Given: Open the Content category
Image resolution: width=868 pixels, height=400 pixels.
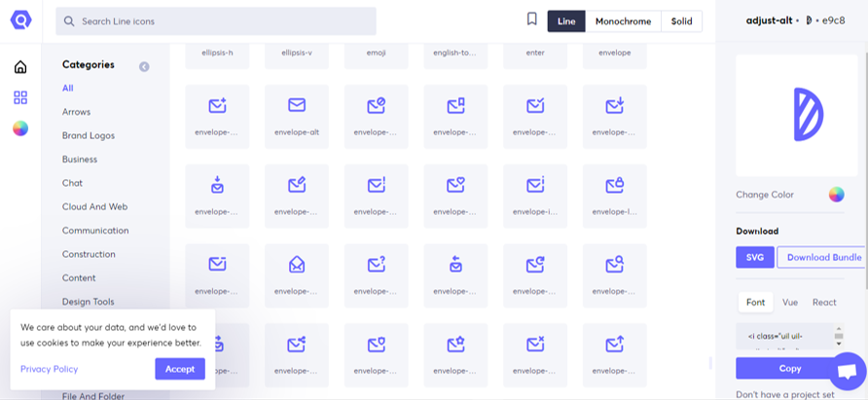Looking at the screenshot, I should click(x=79, y=278).
